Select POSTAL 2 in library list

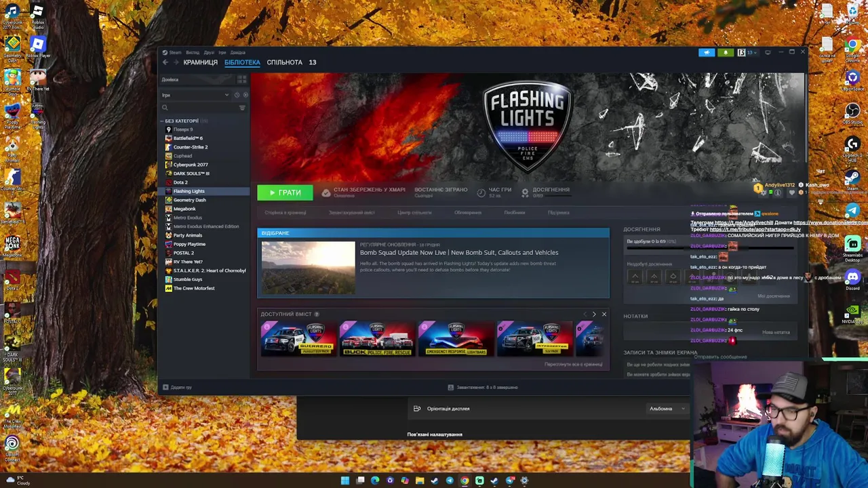[x=183, y=253]
